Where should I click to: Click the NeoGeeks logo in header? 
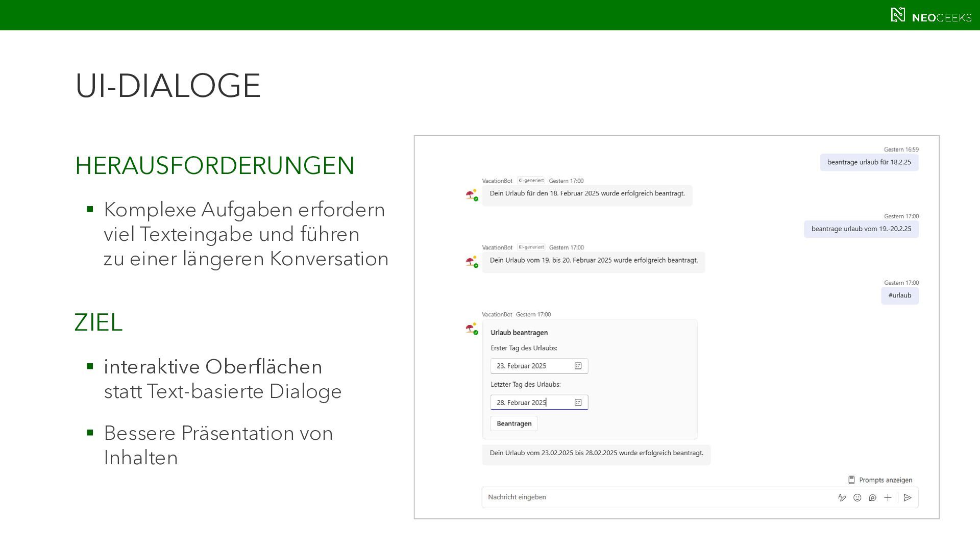pos(931,15)
